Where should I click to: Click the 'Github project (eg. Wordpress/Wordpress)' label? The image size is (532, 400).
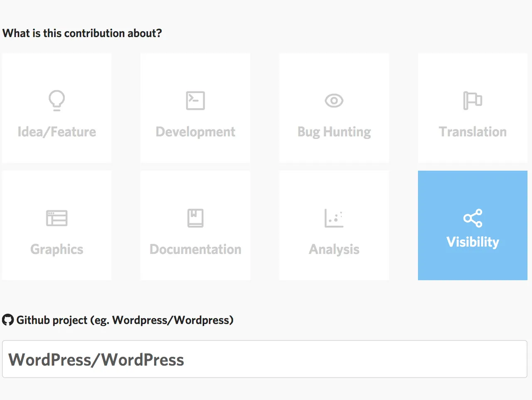(125, 320)
